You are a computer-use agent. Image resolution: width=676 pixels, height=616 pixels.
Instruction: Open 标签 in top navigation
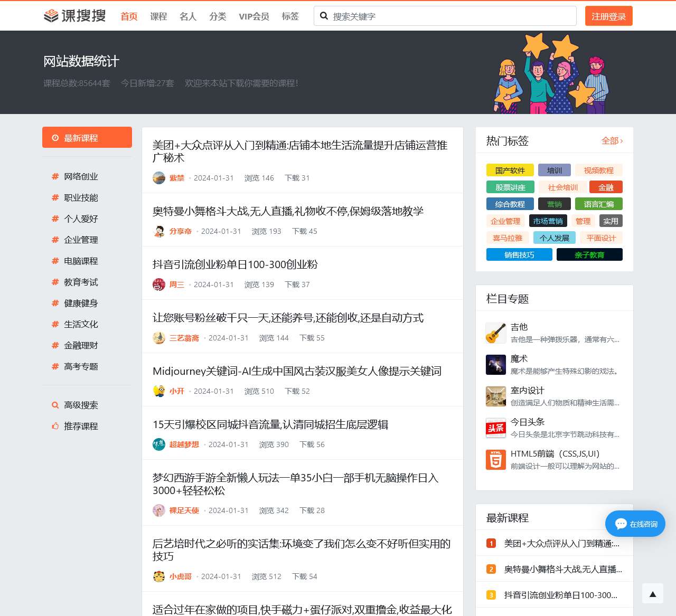coord(290,16)
